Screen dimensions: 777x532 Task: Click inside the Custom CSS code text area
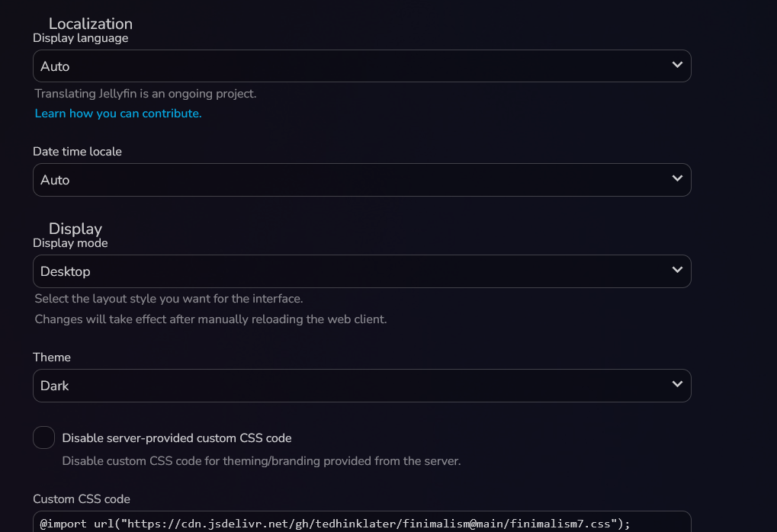pyautogui.click(x=343, y=523)
